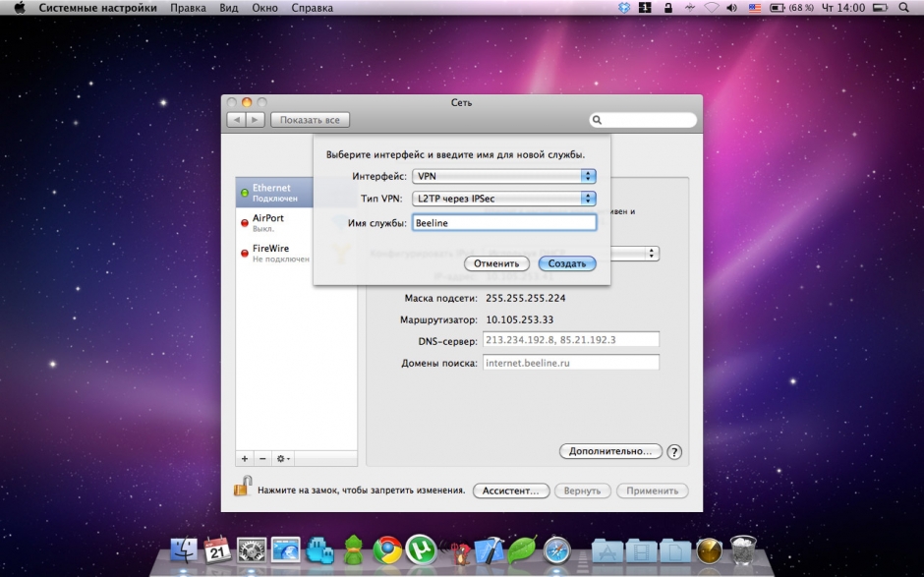Image resolution: width=924 pixels, height=577 pixels.
Task: Open the gear action menu below services
Action: (x=283, y=458)
